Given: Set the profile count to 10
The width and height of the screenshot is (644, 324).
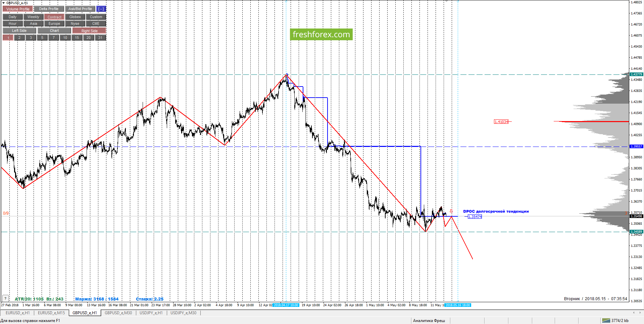Looking at the screenshot, I should coord(65,38).
